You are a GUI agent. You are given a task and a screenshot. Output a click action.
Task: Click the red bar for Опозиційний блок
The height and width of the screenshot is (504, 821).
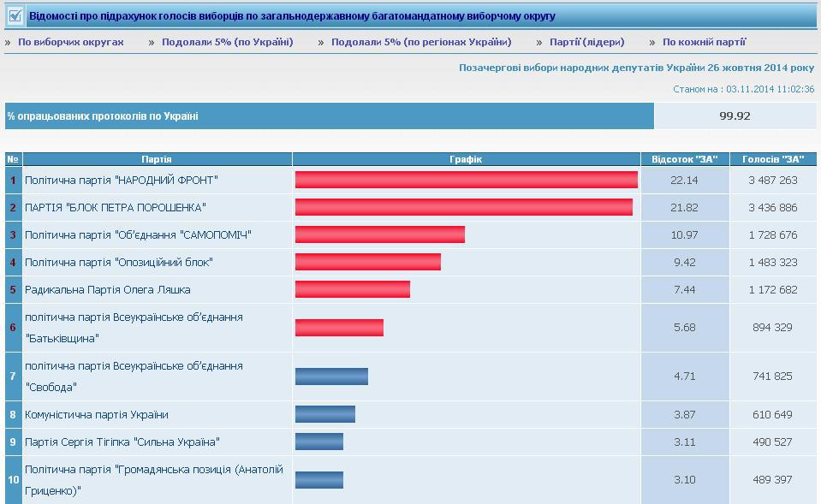tap(368, 262)
